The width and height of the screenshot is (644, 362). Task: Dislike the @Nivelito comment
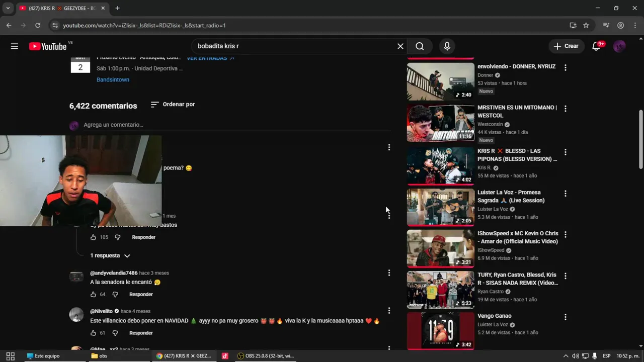[x=115, y=333]
